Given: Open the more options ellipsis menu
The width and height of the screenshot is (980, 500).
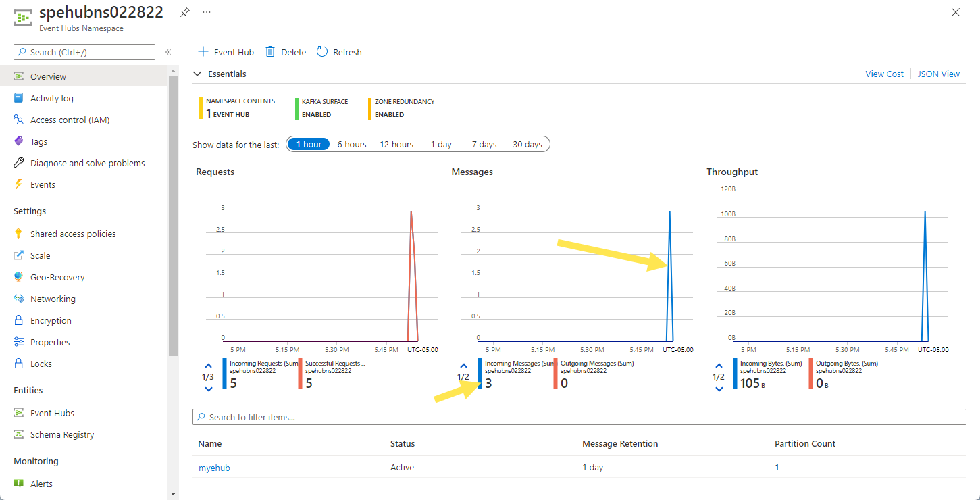Looking at the screenshot, I should point(207,12).
